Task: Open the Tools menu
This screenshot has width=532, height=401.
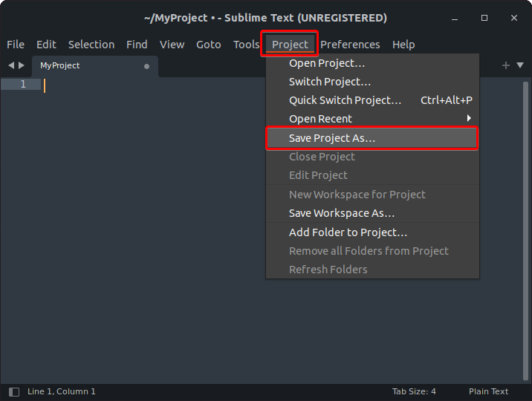Action: pos(247,45)
